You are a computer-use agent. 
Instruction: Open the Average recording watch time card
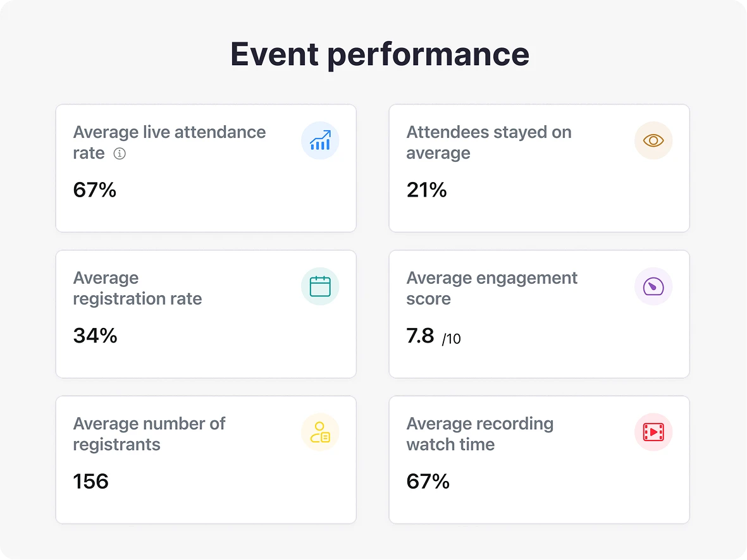[539, 460]
